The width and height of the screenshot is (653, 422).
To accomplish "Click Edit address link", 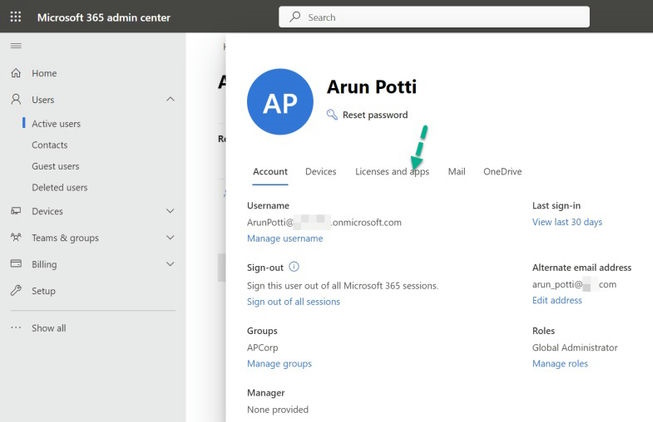I will (557, 300).
